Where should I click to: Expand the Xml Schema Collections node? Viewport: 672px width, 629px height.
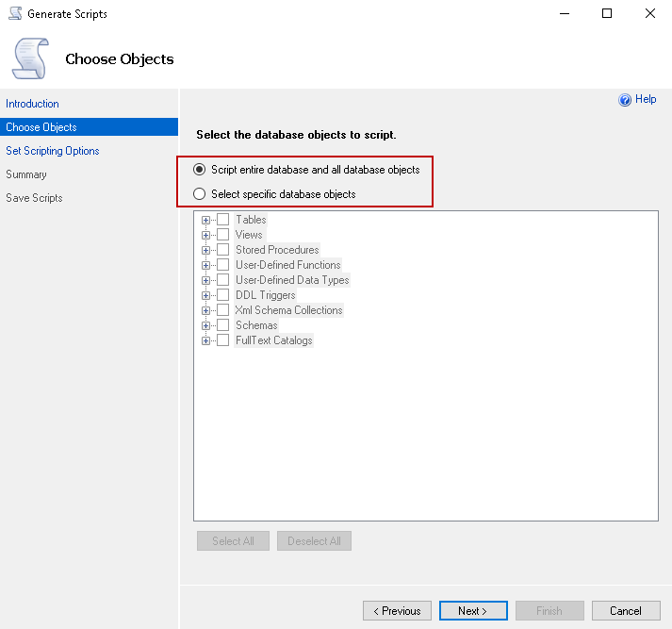tap(205, 310)
